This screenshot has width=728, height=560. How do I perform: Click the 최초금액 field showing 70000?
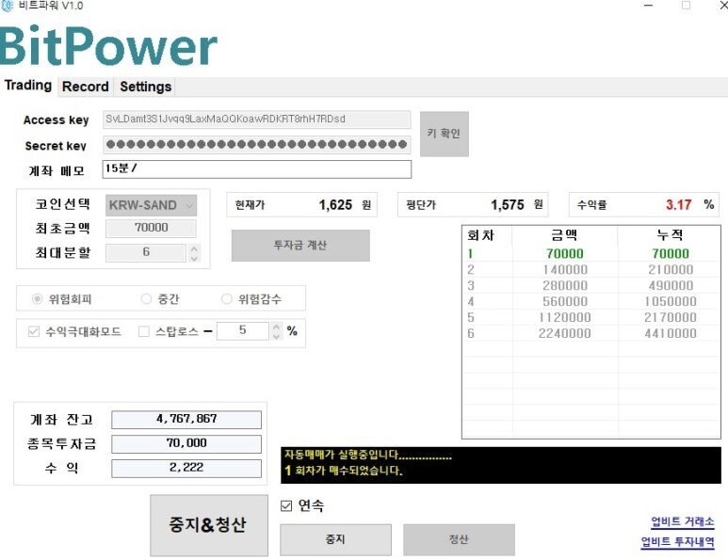tap(151, 228)
